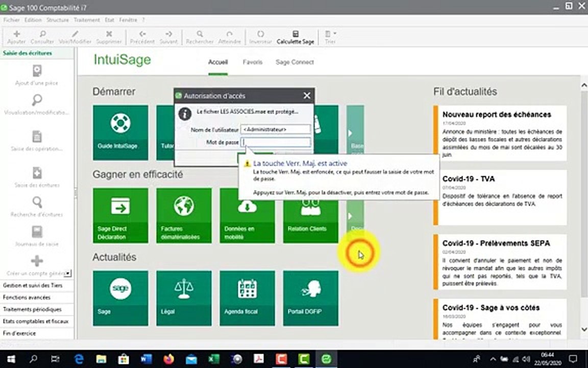Expand Fonctions avancées section

click(37, 297)
